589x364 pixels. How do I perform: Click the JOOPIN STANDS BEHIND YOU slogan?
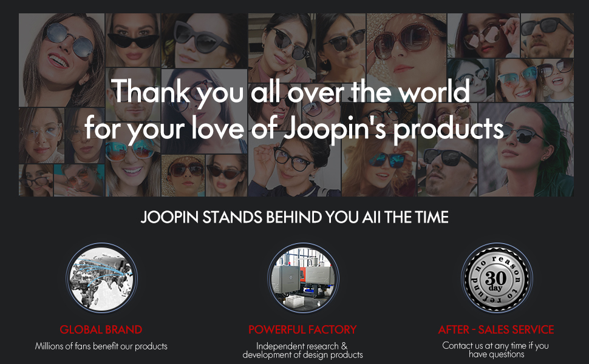[x=294, y=217]
